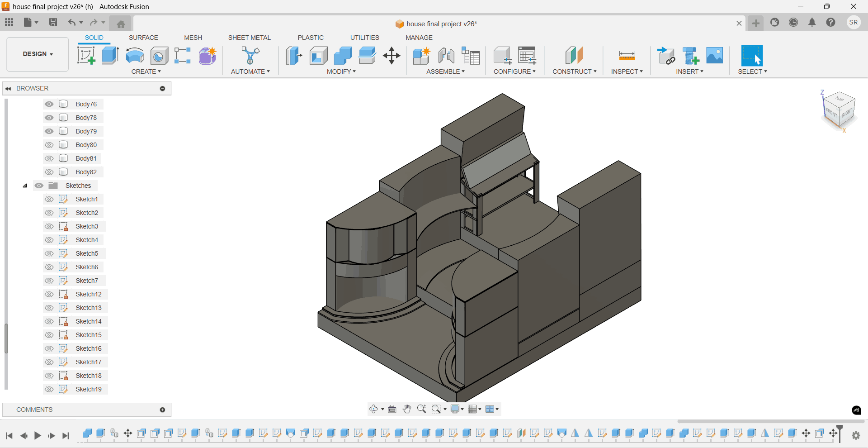Show Sketch19 using its eye icon
Screen dimensions: 868x448
pyautogui.click(x=49, y=389)
